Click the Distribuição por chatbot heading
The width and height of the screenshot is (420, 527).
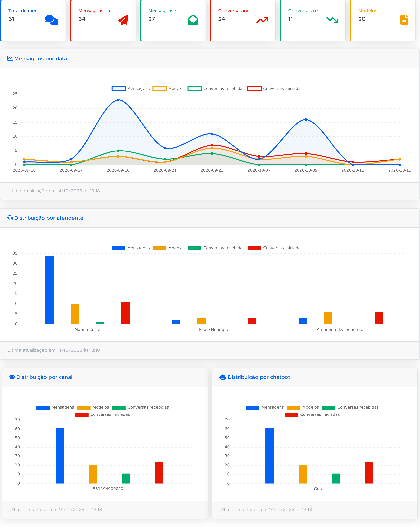point(259,377)
